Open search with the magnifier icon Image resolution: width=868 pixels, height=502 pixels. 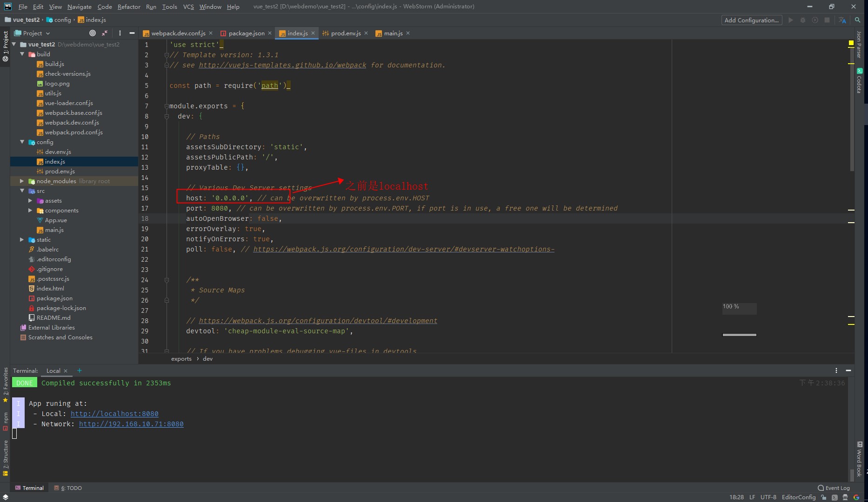[x=858, y=20]
